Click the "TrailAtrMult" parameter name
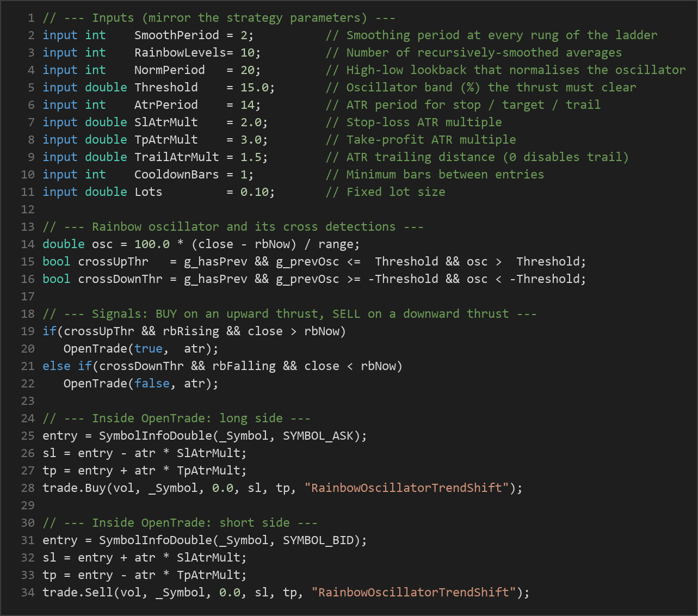Viewport: 698px width, 616px height. (x=177, y=157)
